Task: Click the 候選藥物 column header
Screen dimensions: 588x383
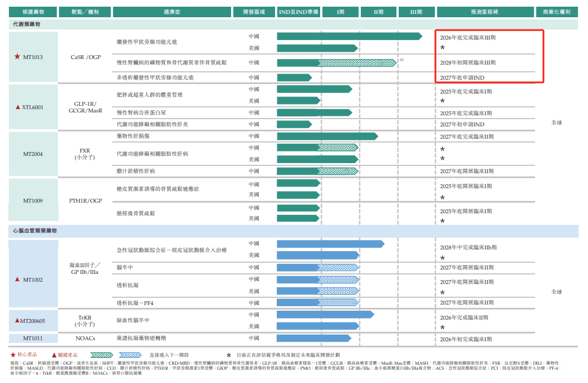Action: pyautogui.click(x=34, y=12)
